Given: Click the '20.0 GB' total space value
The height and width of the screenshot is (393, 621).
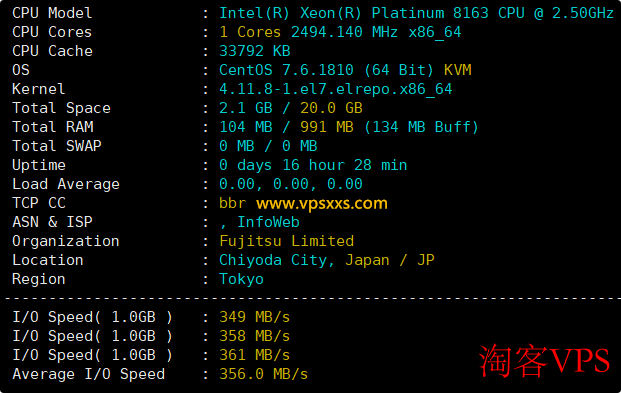Looking at the screenshot, I should pyautogui.click(x=331, y=108).
